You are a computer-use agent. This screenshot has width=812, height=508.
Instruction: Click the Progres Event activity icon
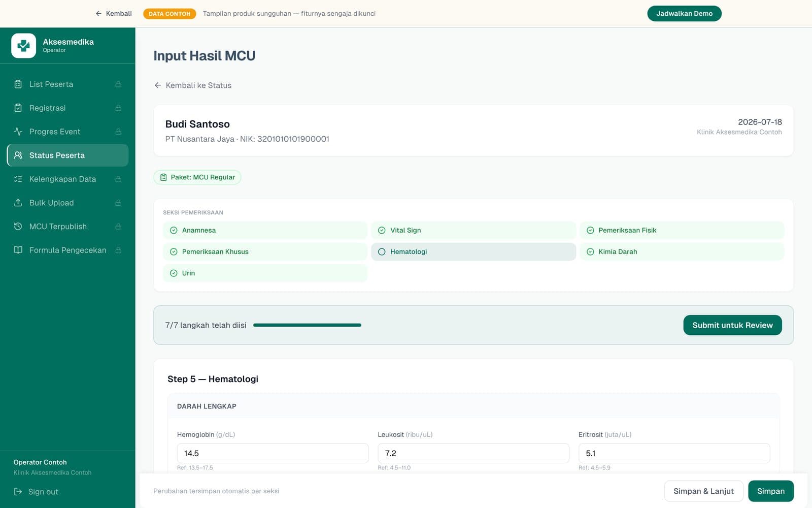point(18,132)
